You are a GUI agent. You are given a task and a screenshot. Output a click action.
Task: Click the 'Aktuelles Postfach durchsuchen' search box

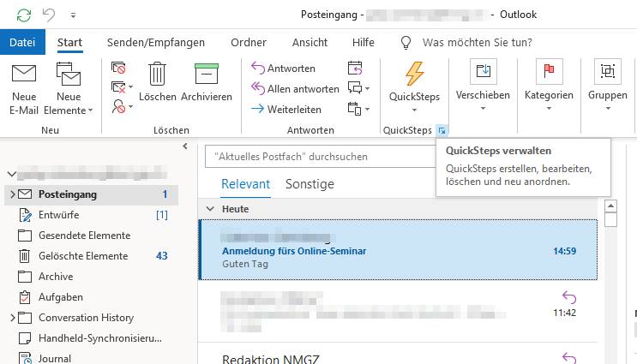coord(321,157)
